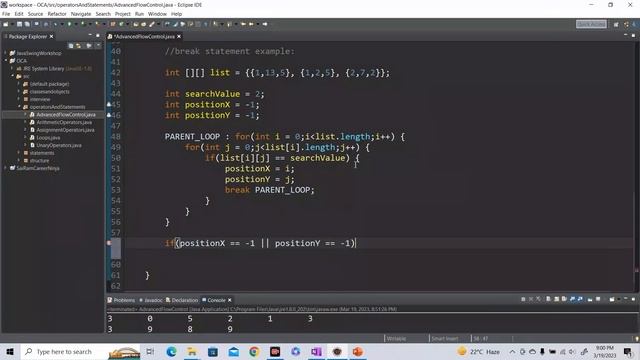Open PowerPoint from the taskbar

(358, 351)
